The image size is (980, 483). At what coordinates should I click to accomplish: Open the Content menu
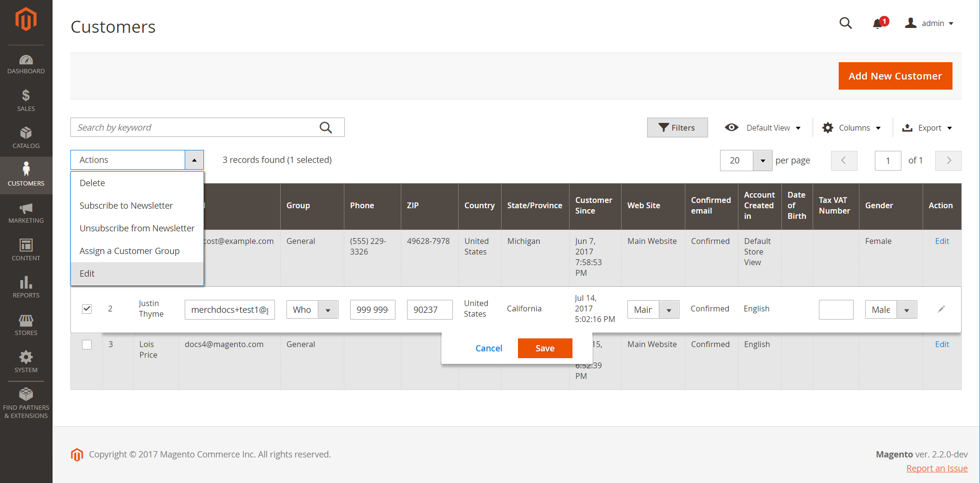(x=26, y=250)
